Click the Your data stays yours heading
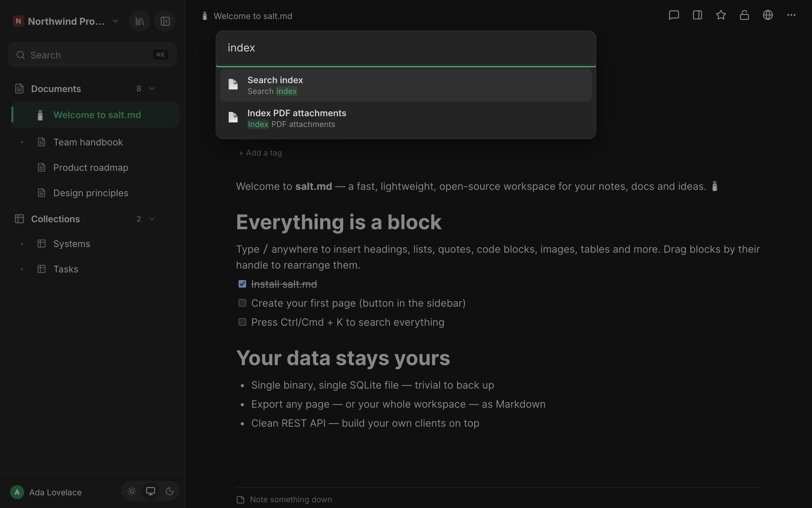812x508 pixels. tap(343, 358)
